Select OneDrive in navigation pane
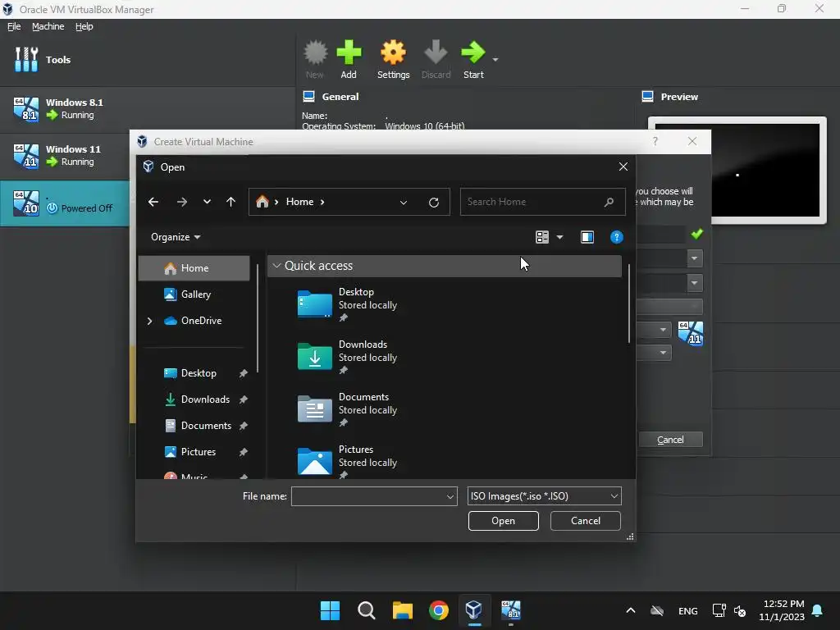This screenshot has height=630, width=840. click(x=194, y=321)
